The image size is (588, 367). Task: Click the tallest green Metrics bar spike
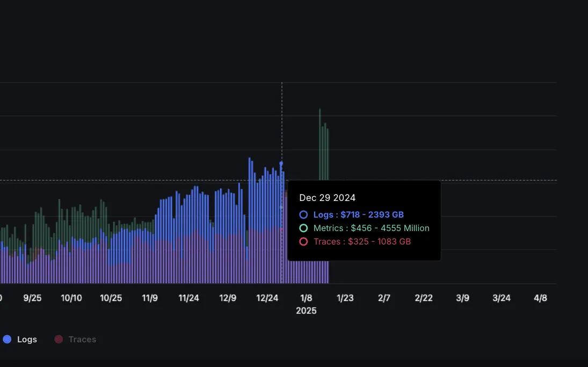pos(320,145)
